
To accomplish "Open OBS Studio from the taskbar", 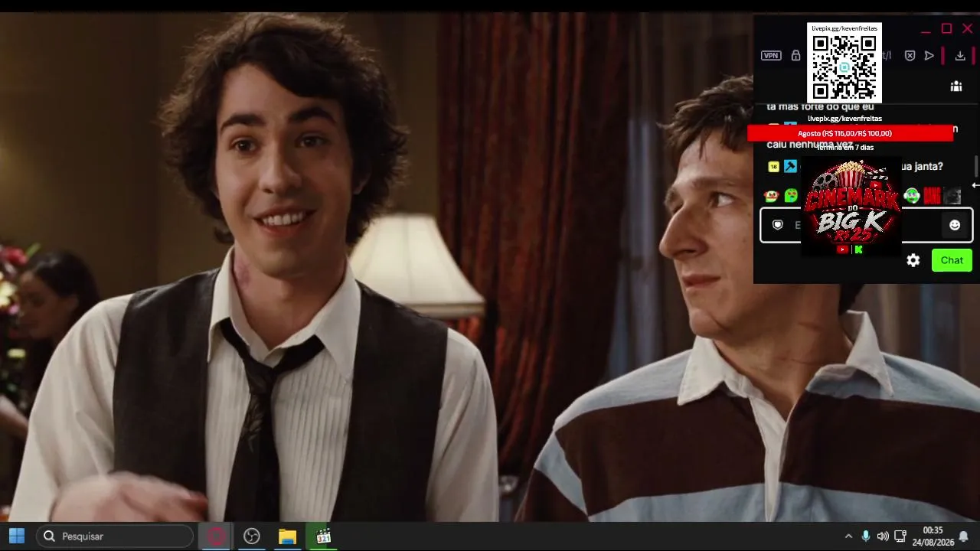I will pyautogui.click(x=252, y=536).
